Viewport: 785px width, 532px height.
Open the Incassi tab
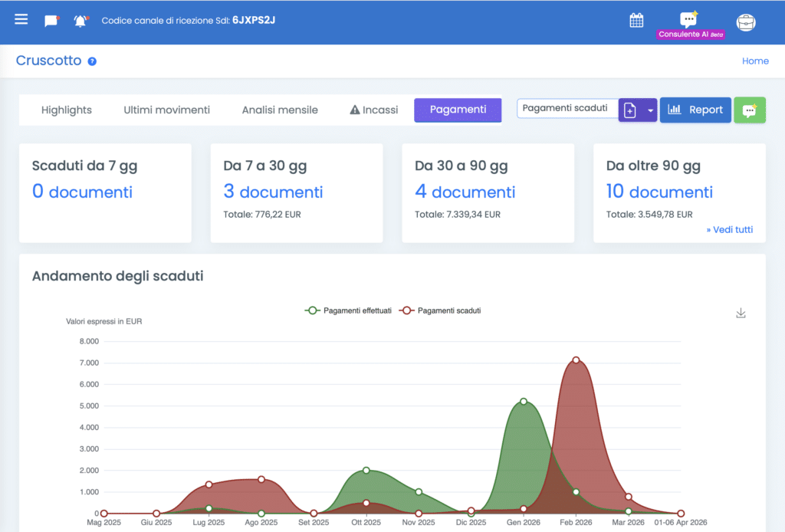tap(373, 110)
